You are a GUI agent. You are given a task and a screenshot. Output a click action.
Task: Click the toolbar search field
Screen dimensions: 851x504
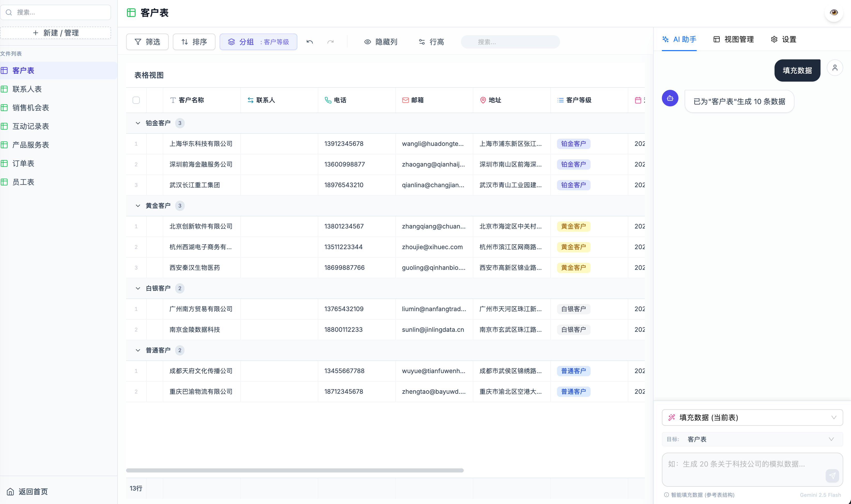[510, 42]
